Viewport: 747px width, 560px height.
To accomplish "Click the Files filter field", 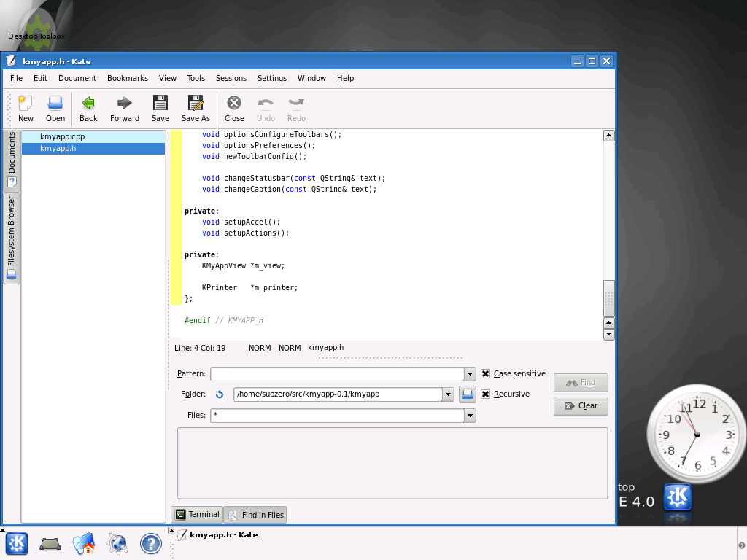I will [x=337, y=415].
